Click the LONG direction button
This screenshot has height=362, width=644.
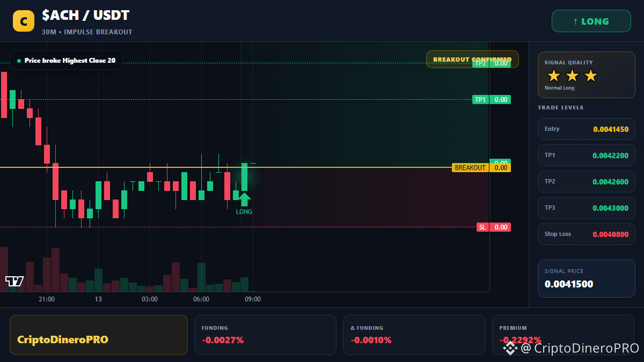pos(591,21)
